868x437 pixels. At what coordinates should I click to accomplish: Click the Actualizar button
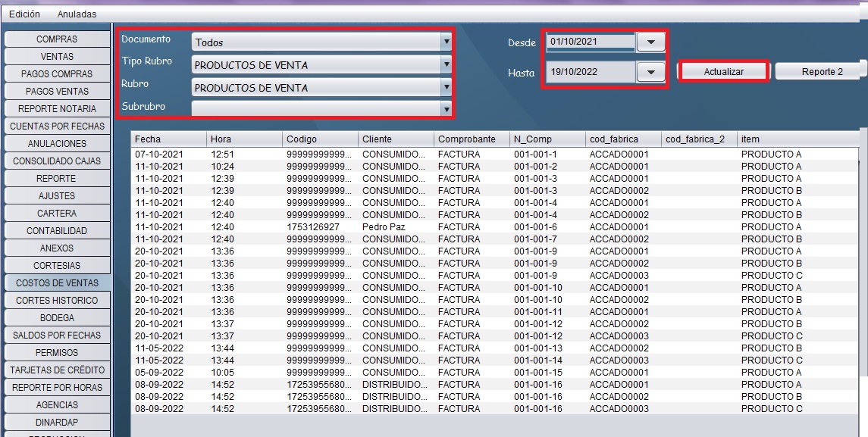723,71
